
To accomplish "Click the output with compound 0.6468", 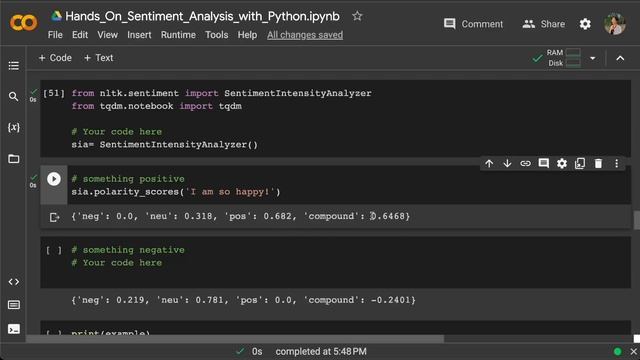I will [x=240, y=216].
